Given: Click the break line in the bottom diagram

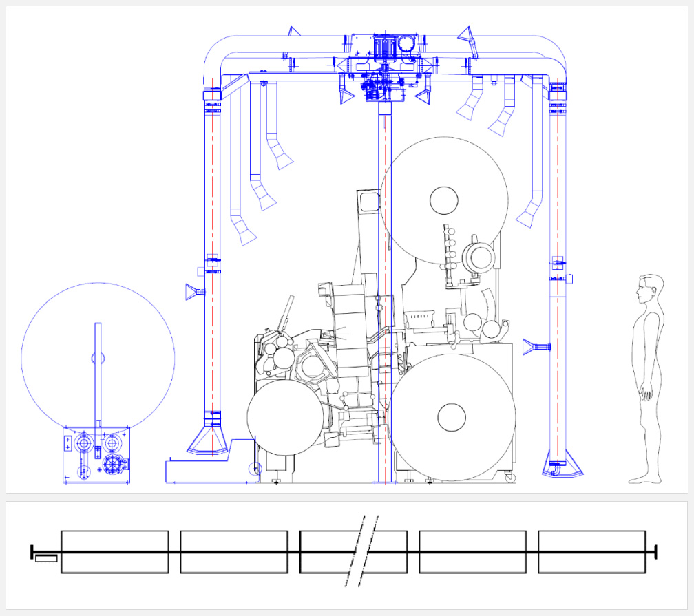Looking at the screenshot, I should (361, 551).
